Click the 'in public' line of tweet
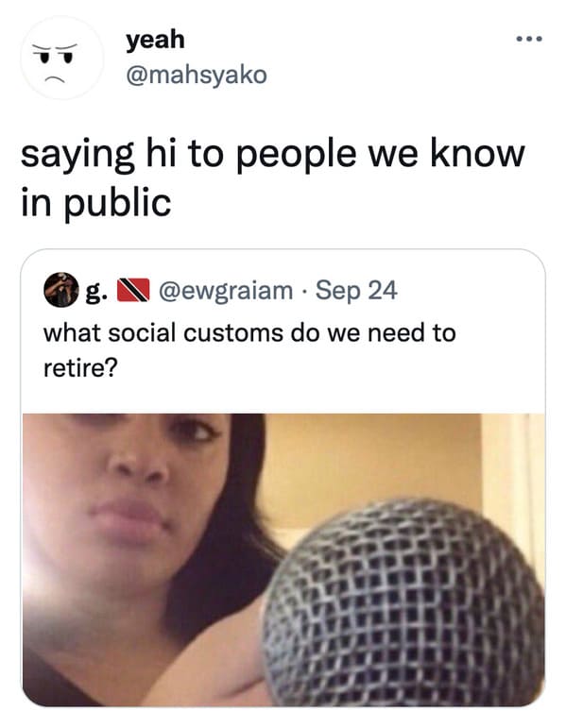This screenshot has height=728, width=566. pyautogui.click(x=96, y=204)
